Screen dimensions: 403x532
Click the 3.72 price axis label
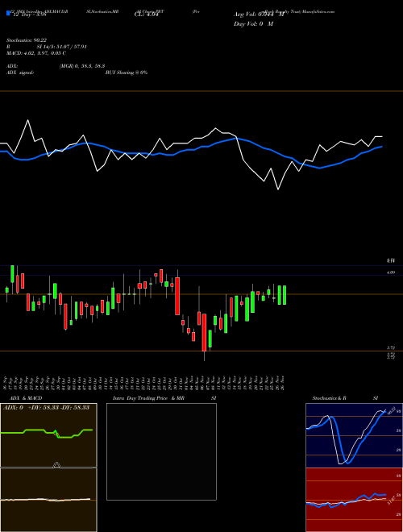(x=391, y=347)
